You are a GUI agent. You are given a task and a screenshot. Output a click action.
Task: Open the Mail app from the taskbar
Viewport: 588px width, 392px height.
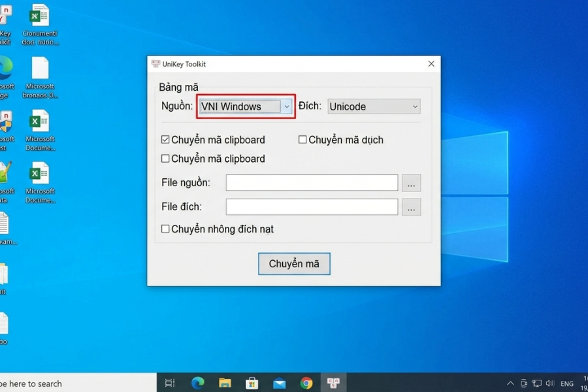point(279,383)
